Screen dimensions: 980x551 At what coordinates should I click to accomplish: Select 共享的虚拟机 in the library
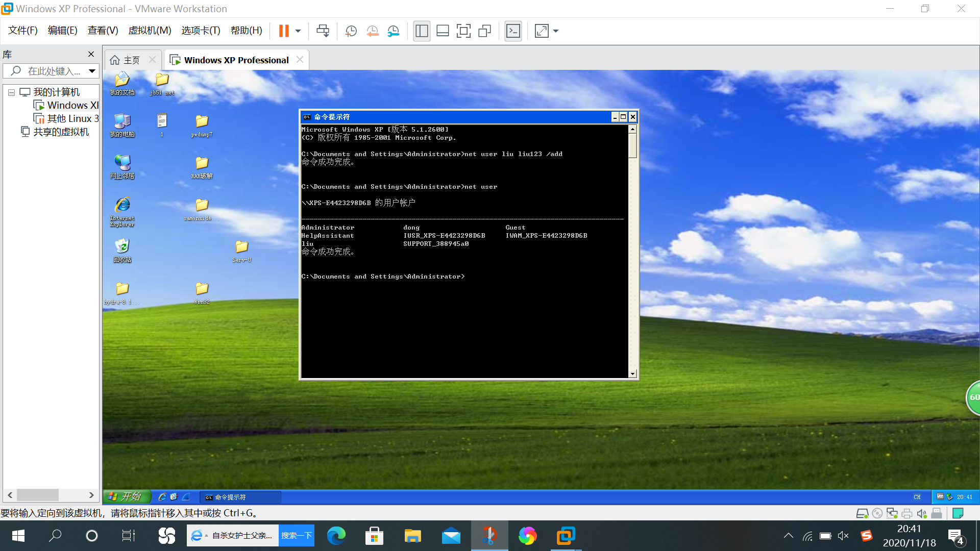(61, 132)
